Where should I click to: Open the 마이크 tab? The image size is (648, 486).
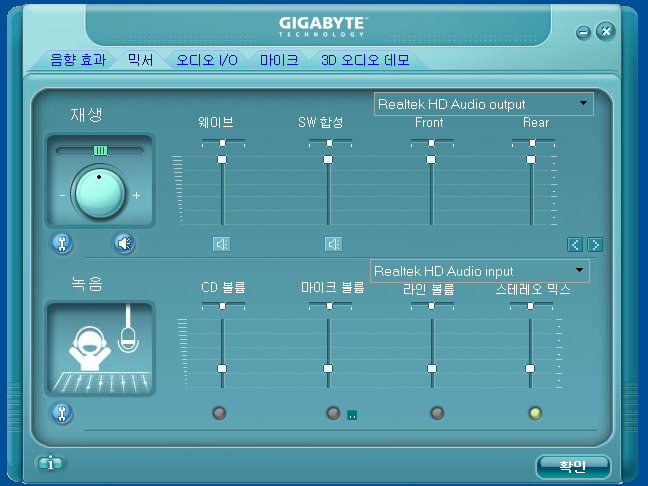[x=279, y=60]
